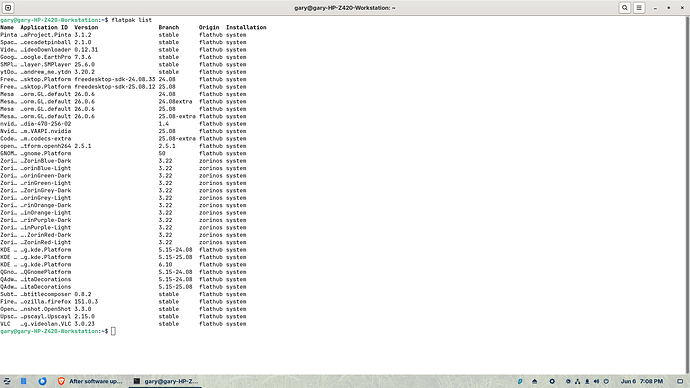Image resolution: width=690 pixels, height=388 pixels.
Task: Open the terminal search magnifier
Action: coord(624,7)
